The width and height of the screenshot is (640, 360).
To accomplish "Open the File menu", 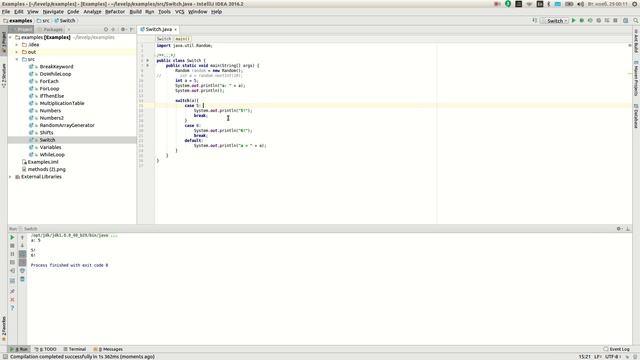I will pyautogui.click(x=6, y=12).
